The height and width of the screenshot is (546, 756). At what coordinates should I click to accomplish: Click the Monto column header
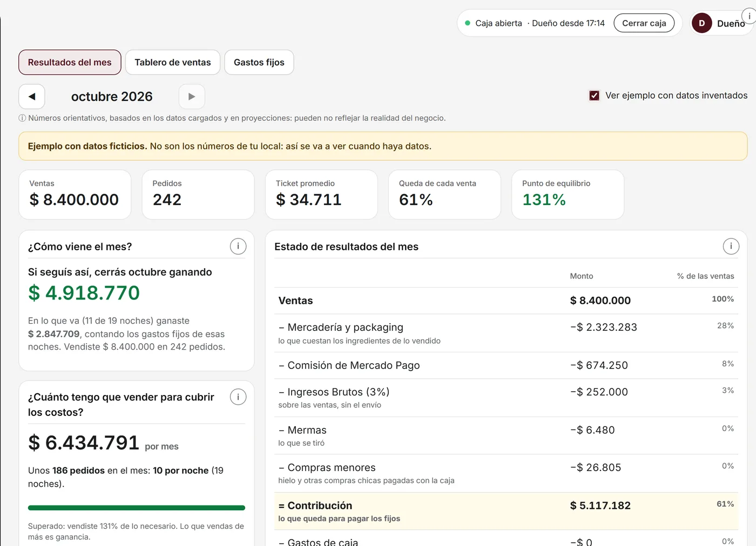point(582,276)
